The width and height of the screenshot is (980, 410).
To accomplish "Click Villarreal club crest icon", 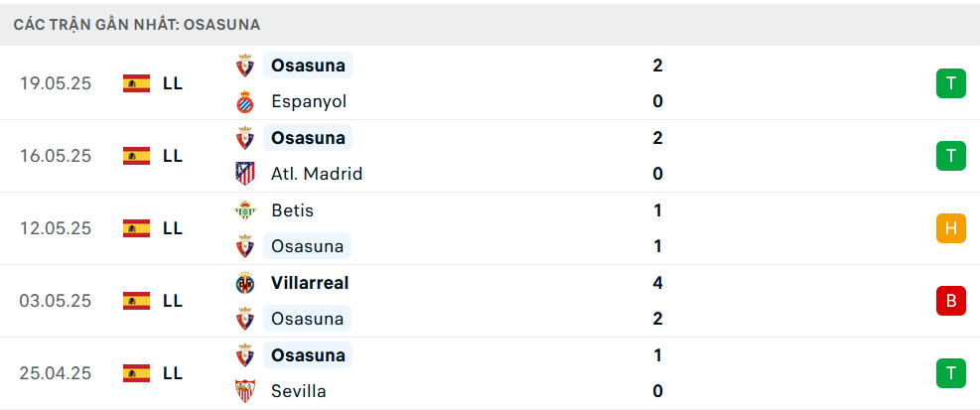I will coord(245,283).
